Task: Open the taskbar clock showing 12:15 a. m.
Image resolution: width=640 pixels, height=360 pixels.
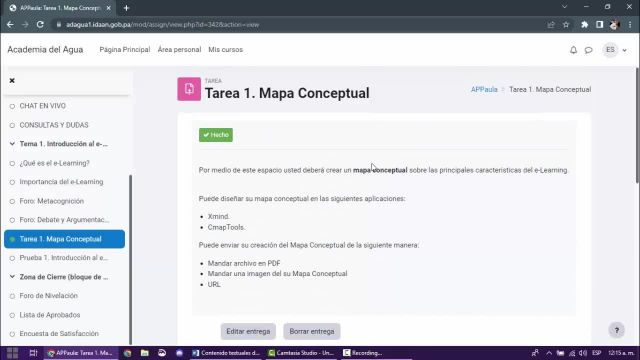Action: click(x=621, y=353)
